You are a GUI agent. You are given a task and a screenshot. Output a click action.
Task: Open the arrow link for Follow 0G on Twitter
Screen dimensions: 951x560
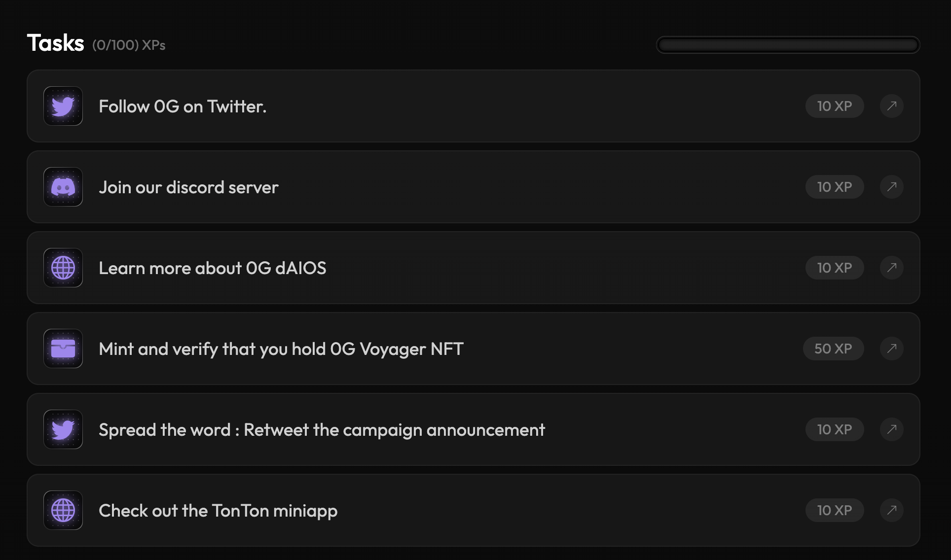click(891, 106)
